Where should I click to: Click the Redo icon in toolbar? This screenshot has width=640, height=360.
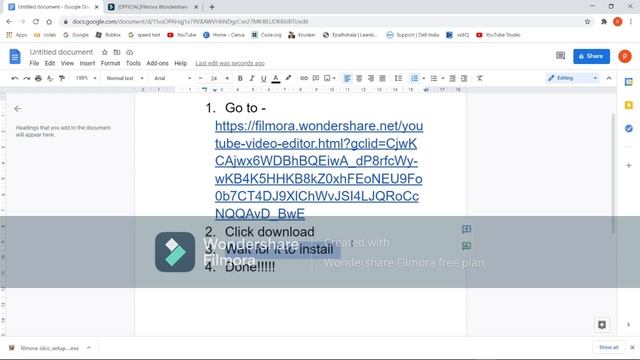(27, 78)
